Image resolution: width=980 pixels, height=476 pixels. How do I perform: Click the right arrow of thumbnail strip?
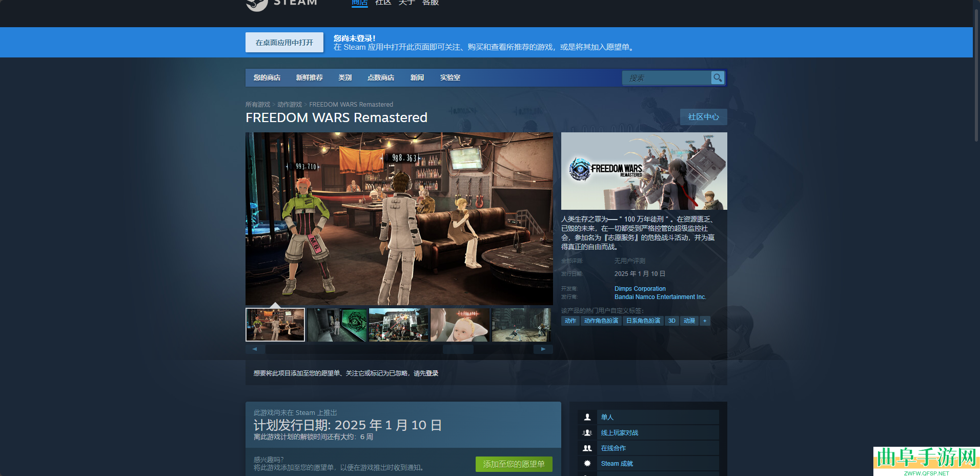[543, 349]
